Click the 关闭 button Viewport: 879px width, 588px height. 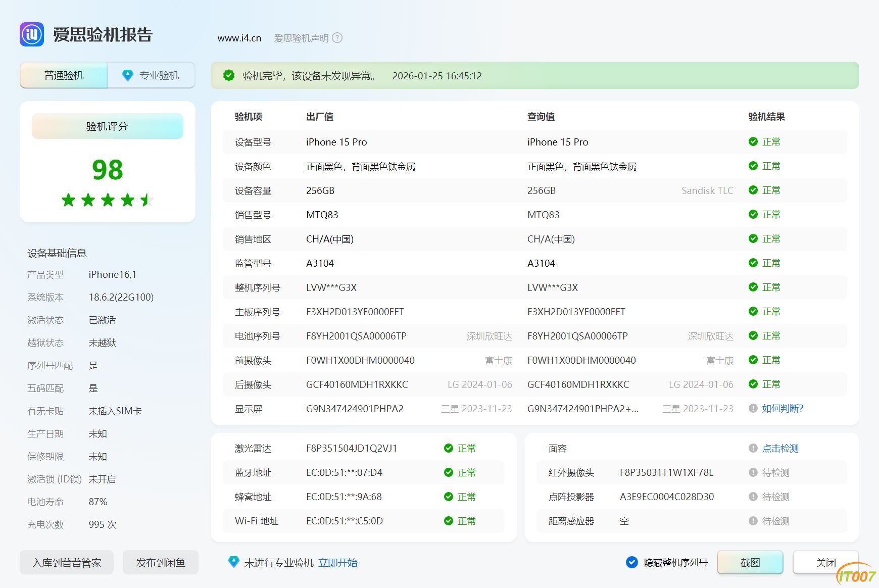click(x=826, y=562)
